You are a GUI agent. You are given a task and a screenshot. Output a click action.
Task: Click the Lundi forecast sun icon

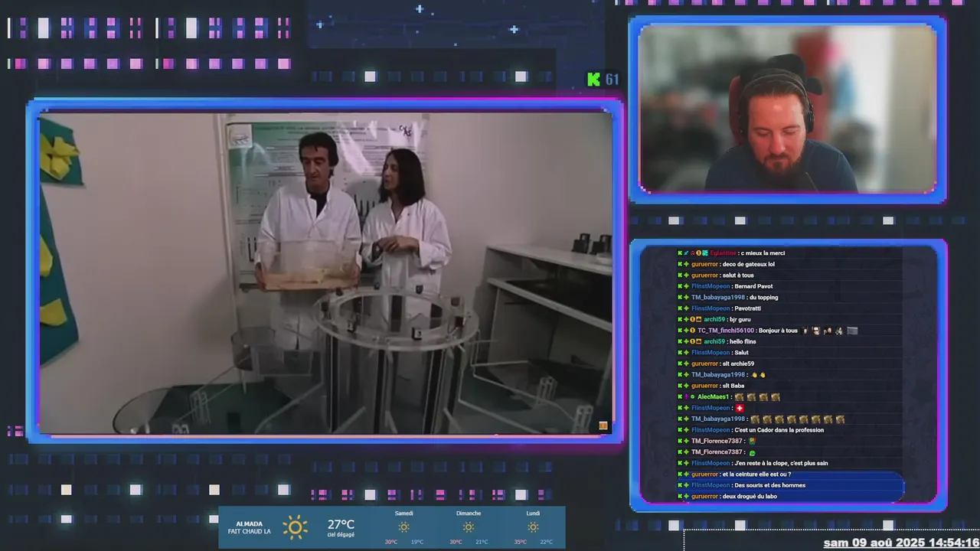(x=533, y=527)
